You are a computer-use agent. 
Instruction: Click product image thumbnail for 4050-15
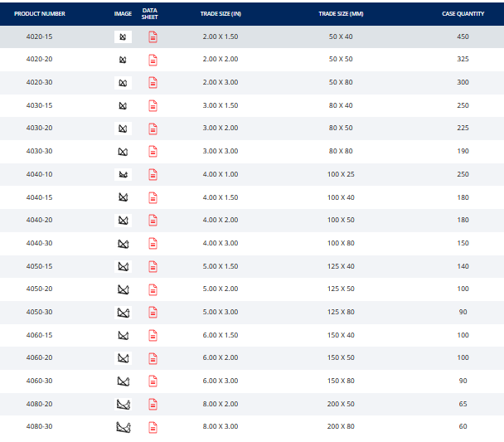point(123,266)
